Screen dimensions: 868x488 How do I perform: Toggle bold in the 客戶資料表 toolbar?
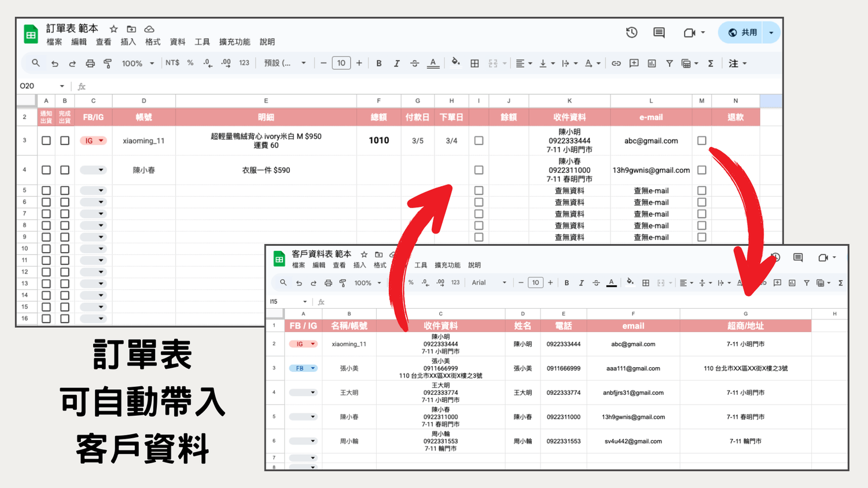coord(567,283)
